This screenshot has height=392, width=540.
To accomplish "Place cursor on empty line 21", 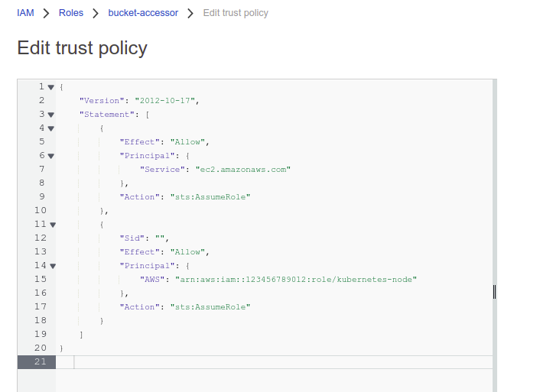I will pyautogui.click(x=229, y=361).
